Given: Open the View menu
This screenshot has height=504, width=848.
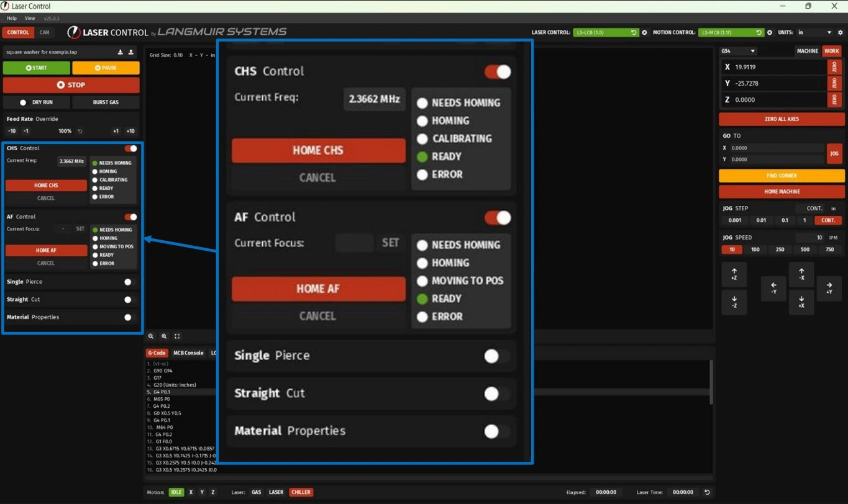Looking at the screenshot, I should coord(30,19).
